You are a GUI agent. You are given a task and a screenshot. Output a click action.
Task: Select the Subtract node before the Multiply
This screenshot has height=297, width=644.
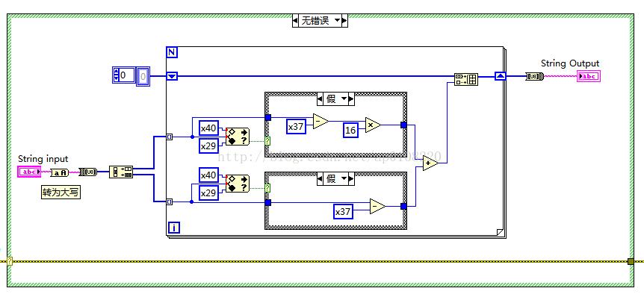point(321,122)
